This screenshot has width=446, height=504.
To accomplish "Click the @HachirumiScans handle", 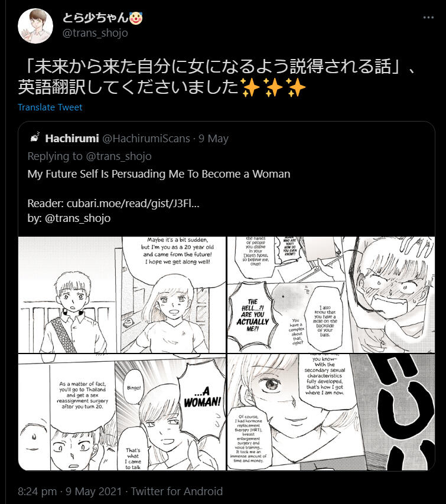I will [x=146, y=139].
